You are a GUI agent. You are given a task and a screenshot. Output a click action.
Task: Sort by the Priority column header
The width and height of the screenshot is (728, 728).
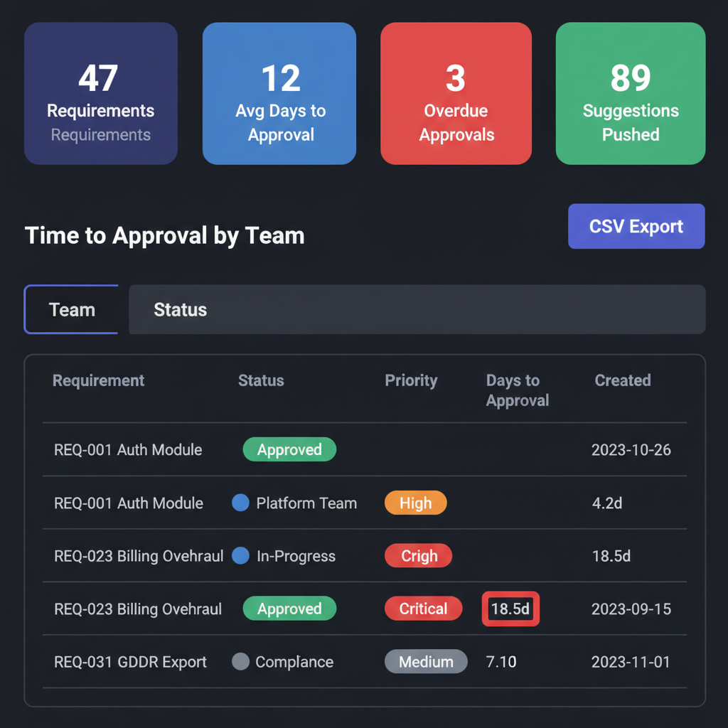411,381
